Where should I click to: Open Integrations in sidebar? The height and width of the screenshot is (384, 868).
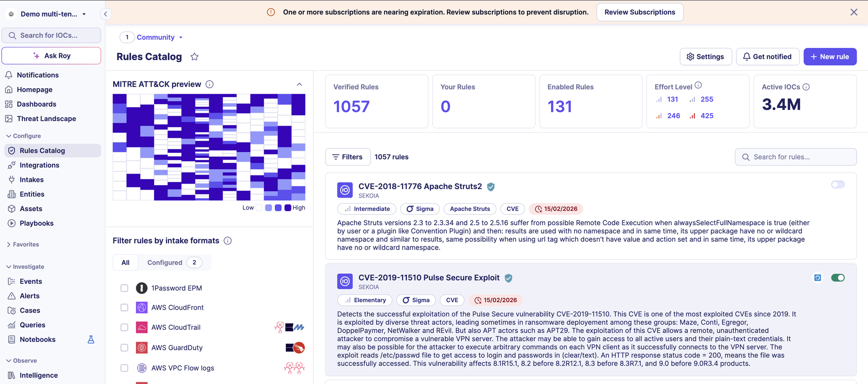(x=39, y=165)
